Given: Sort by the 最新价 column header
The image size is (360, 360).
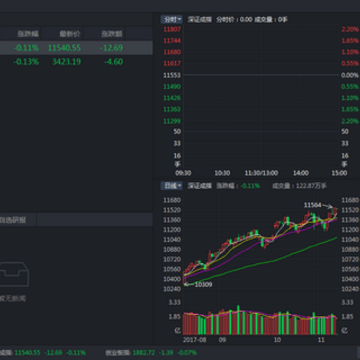Looking at the screenshot, I should (70, 34).
